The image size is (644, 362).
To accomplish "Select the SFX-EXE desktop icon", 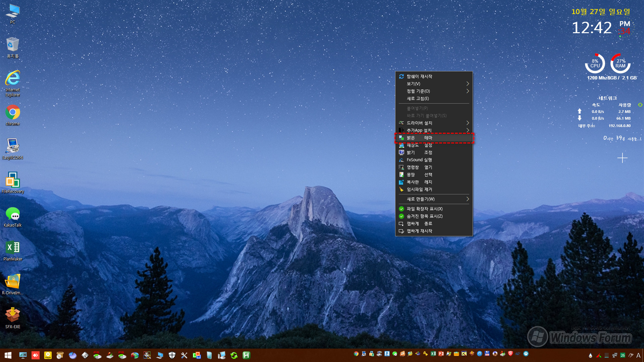I will (12, 318).
